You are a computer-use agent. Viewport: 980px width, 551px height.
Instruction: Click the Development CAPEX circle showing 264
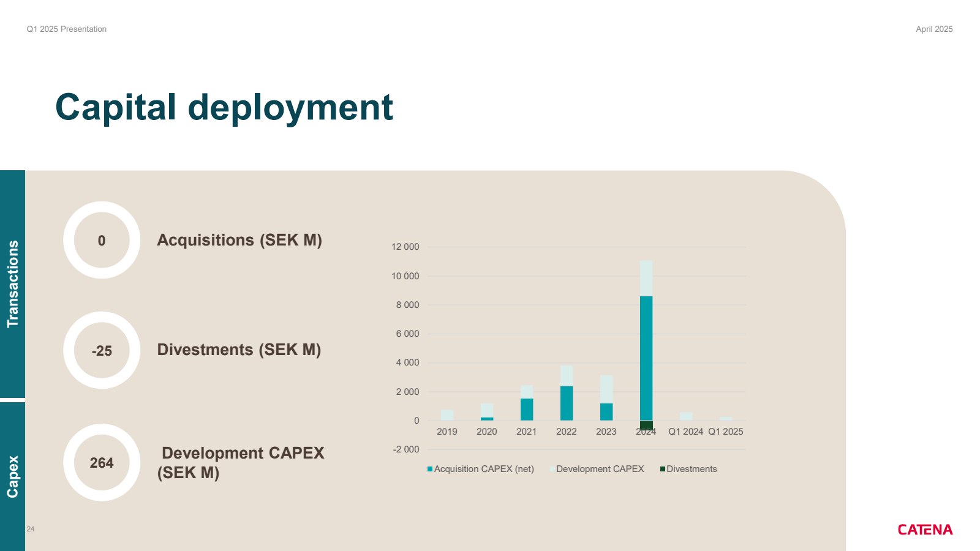coord(102,463)
